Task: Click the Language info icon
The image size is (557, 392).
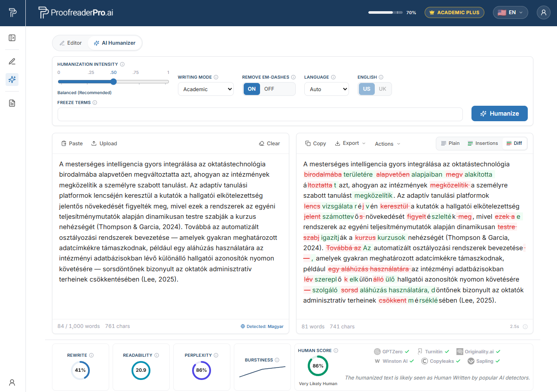Action: click(x=333, y=77)
